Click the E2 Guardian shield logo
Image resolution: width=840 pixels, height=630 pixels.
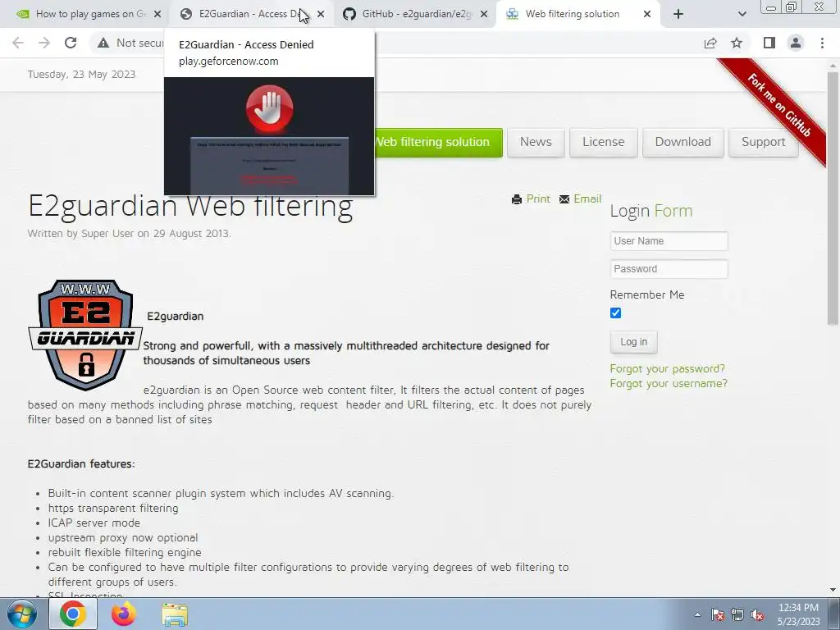coord(85,335)
